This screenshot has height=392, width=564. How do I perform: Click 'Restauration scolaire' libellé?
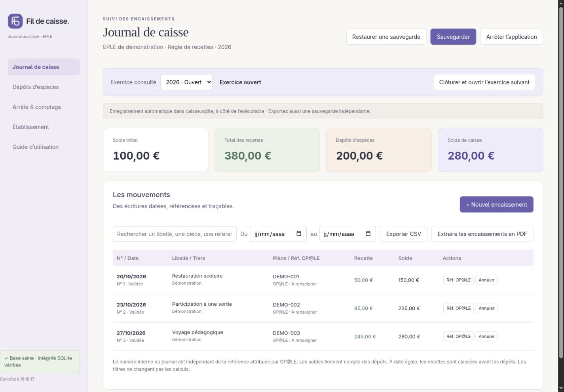[x=197, y=276]
